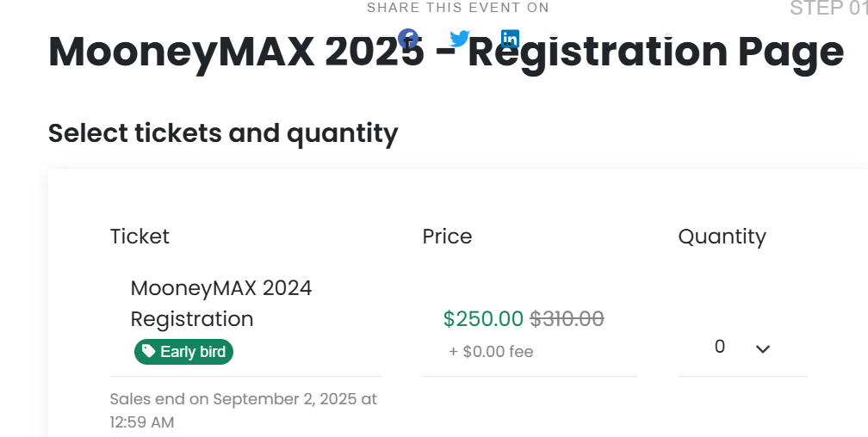Share the event on Twitter
The width and height of the screenshot is (868, 437).
pyautogui.click(x=460, y=39)
